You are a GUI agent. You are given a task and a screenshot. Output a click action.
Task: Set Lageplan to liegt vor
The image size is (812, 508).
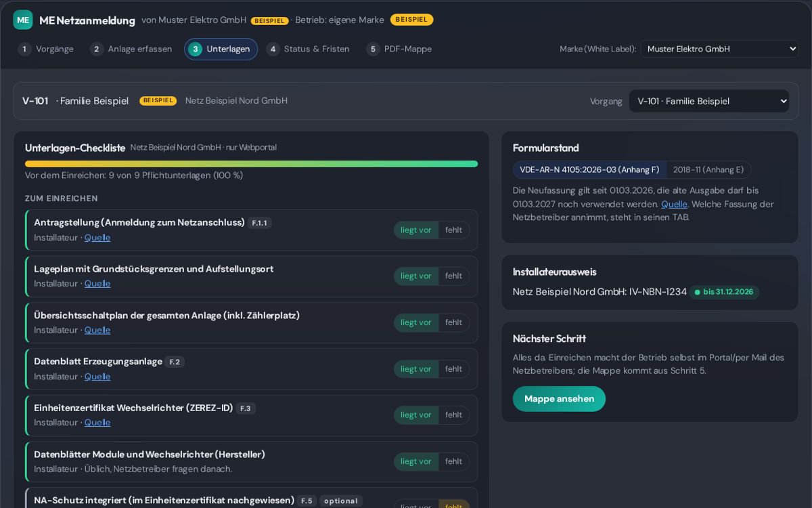415,276
